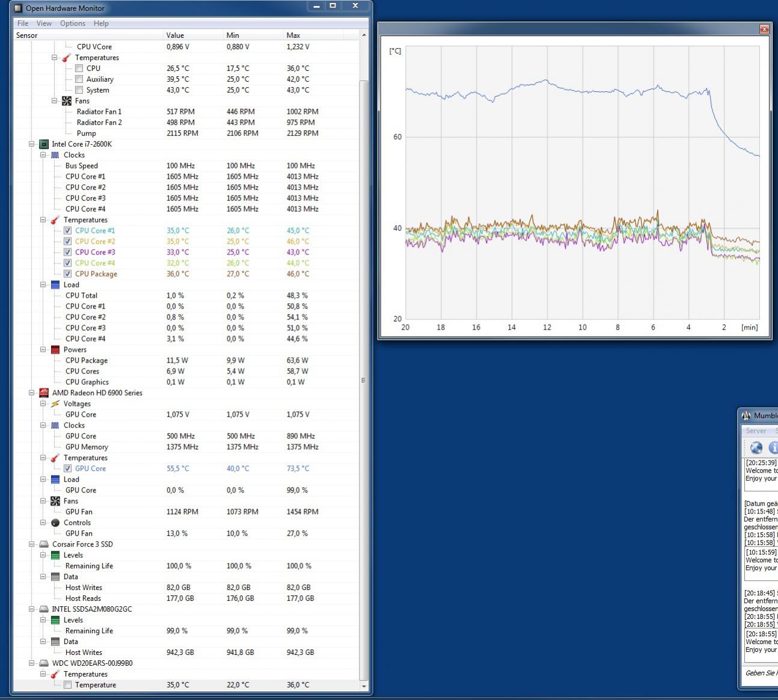
Task: Click the Open Hardware Monitor title icon
Action: click(x=19, y=8)
